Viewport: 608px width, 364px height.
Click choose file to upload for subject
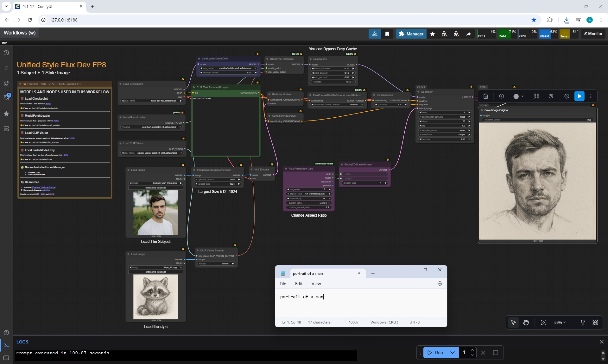(x=155, y=188)
